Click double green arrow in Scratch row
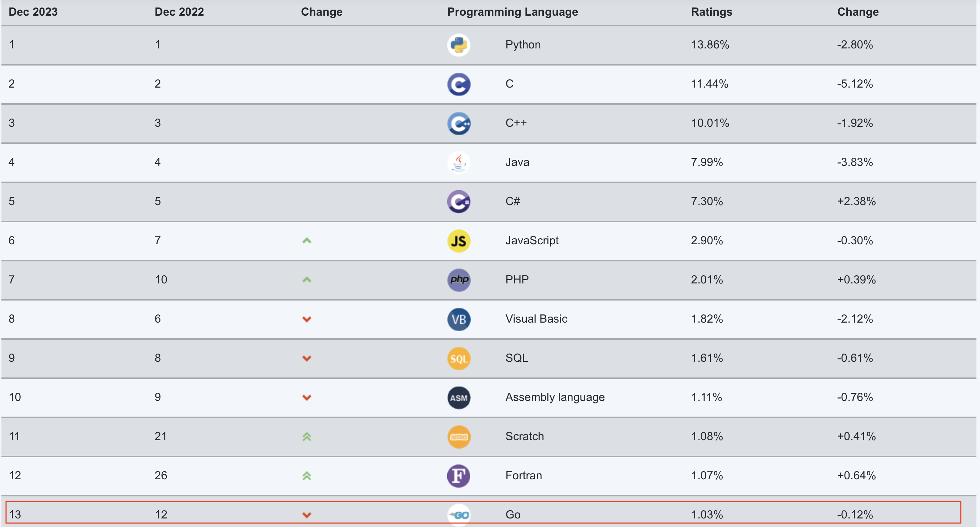Screen dimensions: 980x527 [x=306, y=437]
